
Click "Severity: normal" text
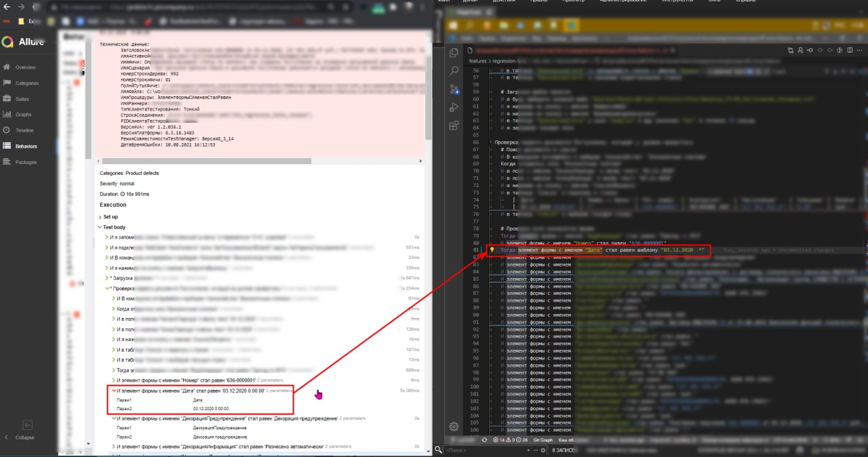click(117, 184)
